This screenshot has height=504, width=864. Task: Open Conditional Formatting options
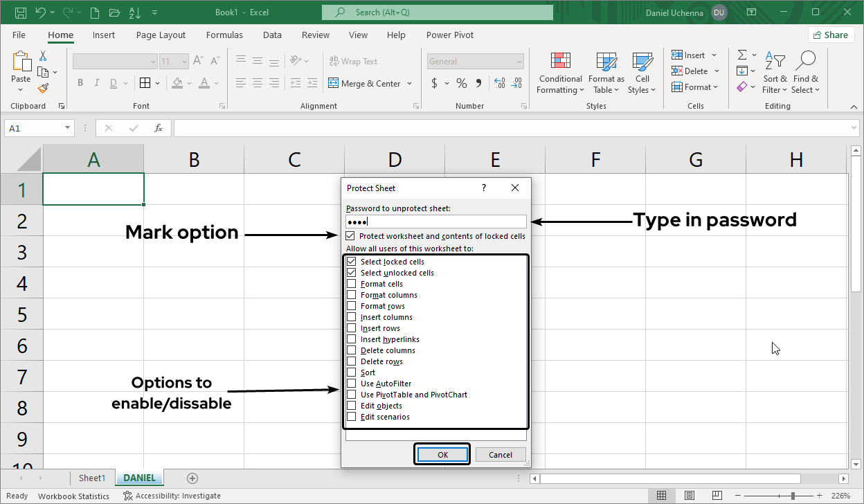560,73
